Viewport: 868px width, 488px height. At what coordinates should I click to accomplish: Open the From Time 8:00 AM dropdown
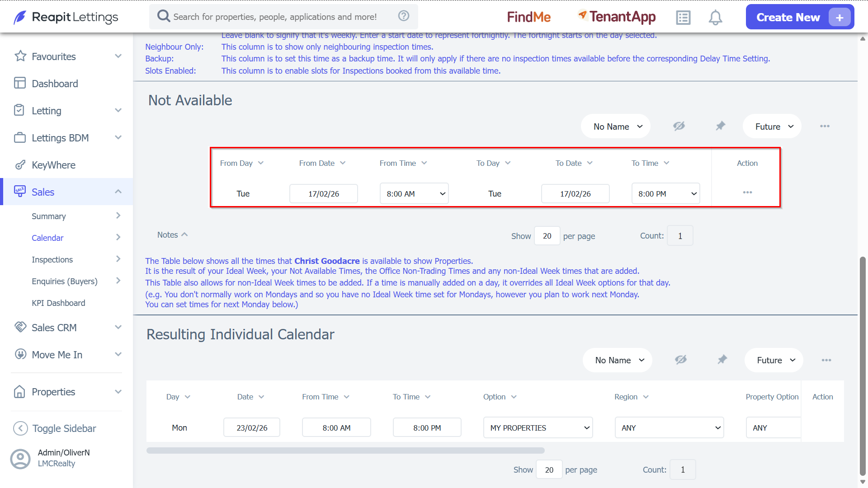click(x=414, y=193)
